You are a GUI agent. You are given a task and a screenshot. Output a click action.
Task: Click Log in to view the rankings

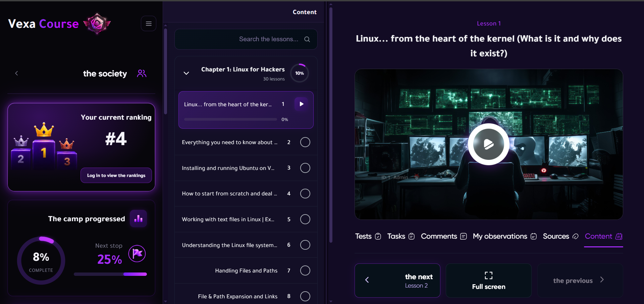pyautogui.click(x=116, y=175)
